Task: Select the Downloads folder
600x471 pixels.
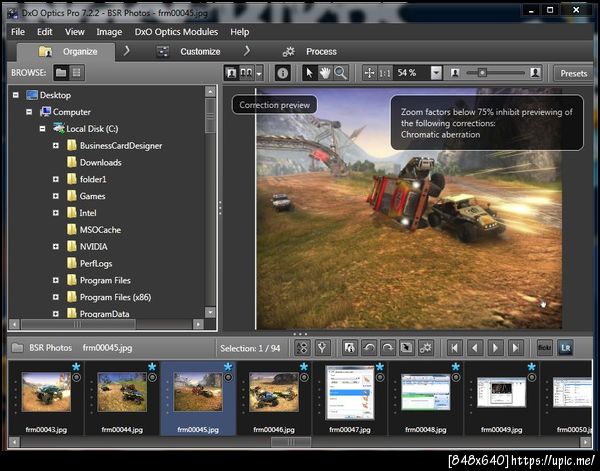Action: (94, 162)
